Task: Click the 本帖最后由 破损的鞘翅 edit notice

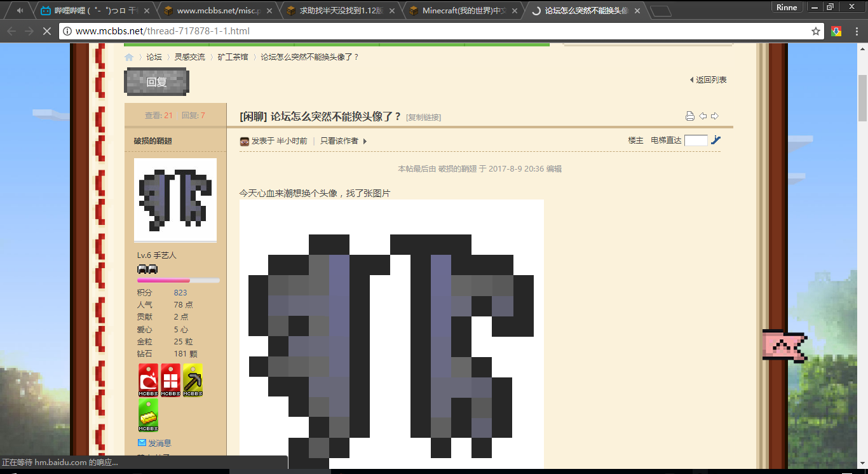Action: point(480,169)
